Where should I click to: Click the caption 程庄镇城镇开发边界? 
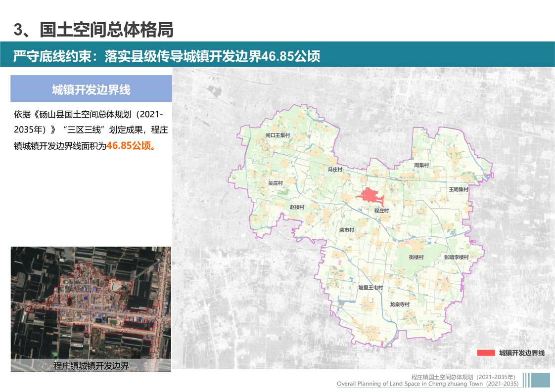click(x=91, y=366)
